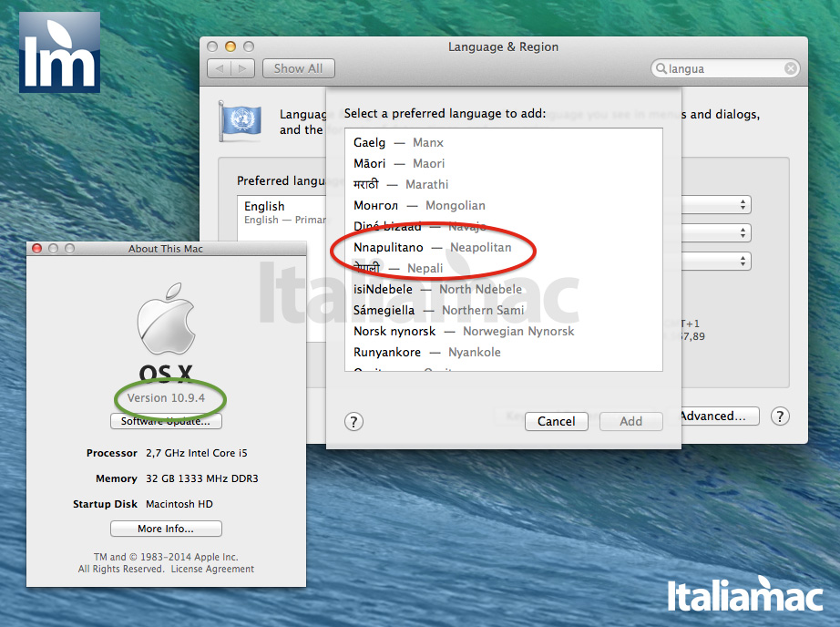This screenshot has width=840, height=627.
Task: Cancel the add language sheet
Action: coord(556,421)
